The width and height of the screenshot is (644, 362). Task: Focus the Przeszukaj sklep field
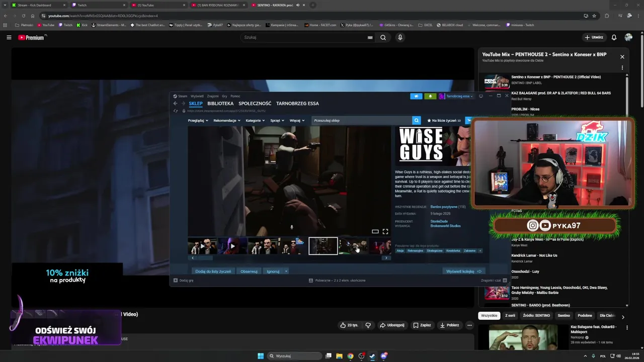361,121
